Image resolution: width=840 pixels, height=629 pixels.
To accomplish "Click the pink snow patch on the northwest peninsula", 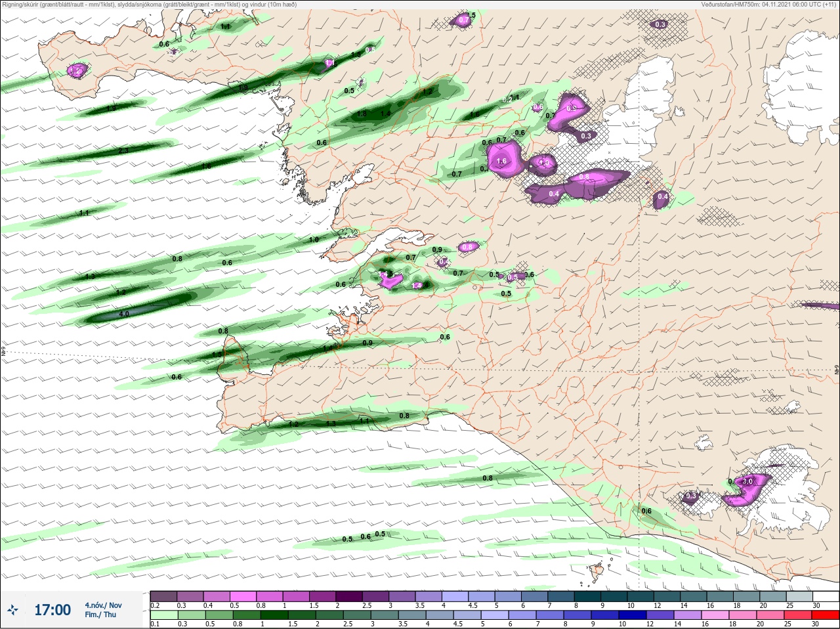I will [77, 70].
